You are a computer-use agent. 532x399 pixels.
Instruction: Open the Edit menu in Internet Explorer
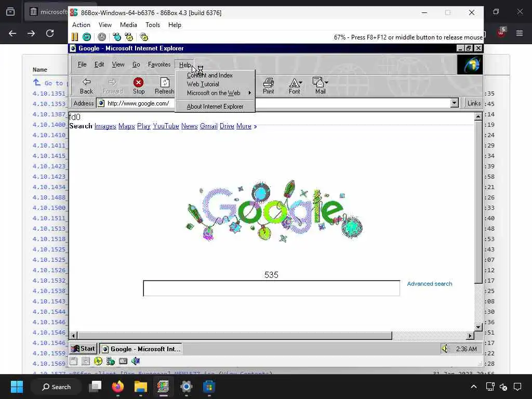[99, 64]
